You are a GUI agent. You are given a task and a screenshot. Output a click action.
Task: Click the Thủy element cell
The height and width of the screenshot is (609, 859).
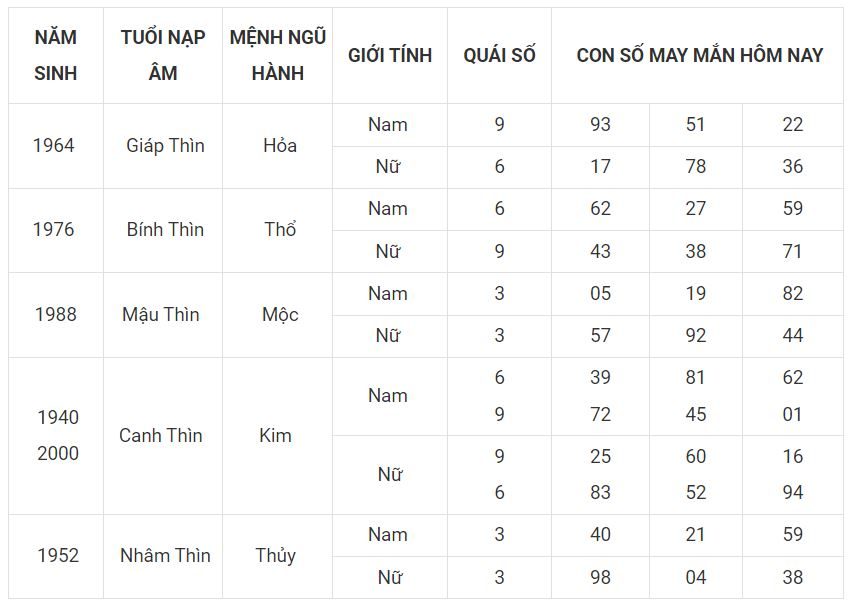coord(276,555)
